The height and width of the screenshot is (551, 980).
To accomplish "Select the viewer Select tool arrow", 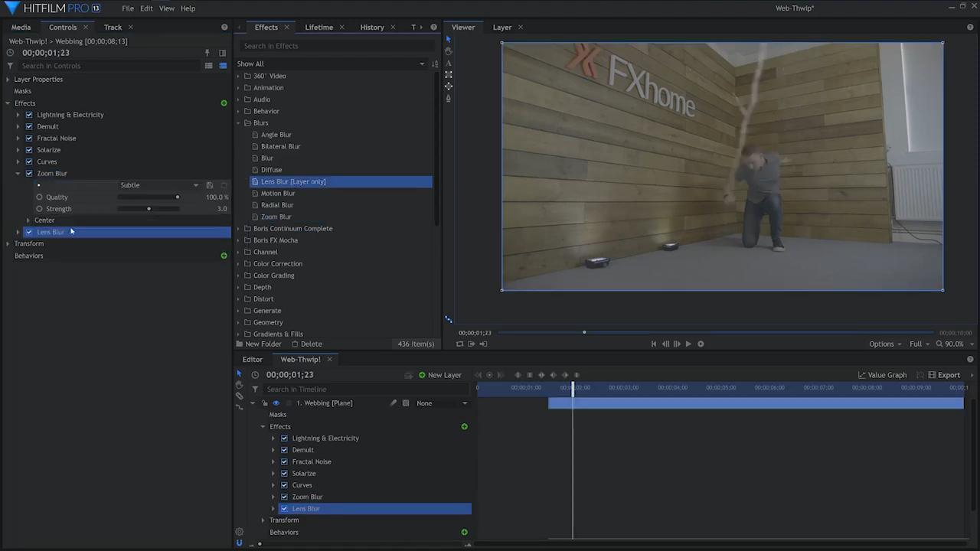I will point(449,39).
